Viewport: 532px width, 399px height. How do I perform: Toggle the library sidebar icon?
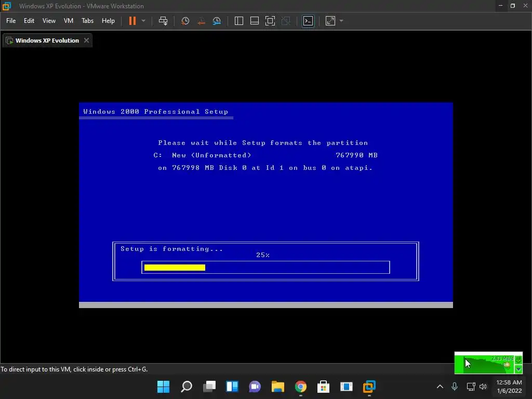(x=239, y=21)
